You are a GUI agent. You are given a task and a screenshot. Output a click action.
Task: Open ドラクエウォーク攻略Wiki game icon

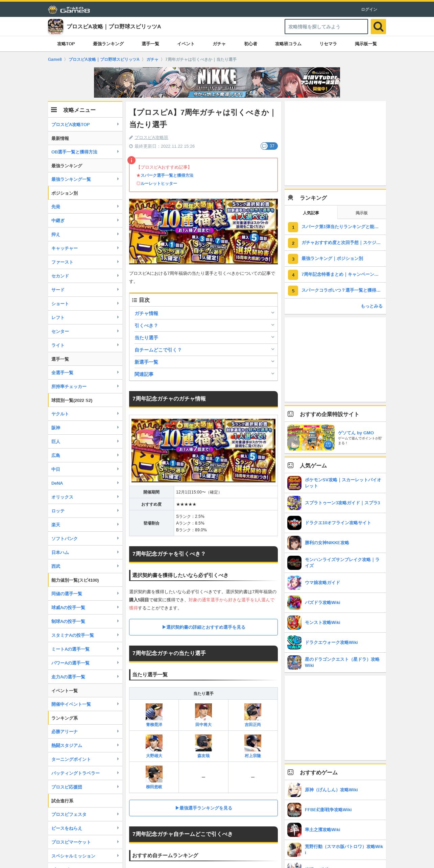click(294, 643)
